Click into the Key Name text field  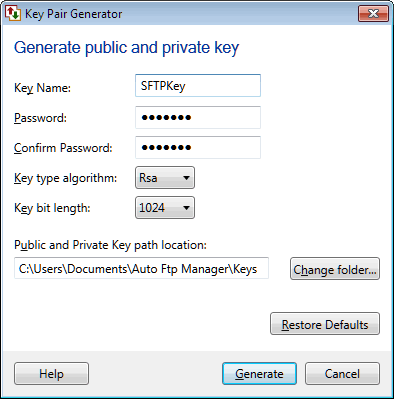click(198, 86)
